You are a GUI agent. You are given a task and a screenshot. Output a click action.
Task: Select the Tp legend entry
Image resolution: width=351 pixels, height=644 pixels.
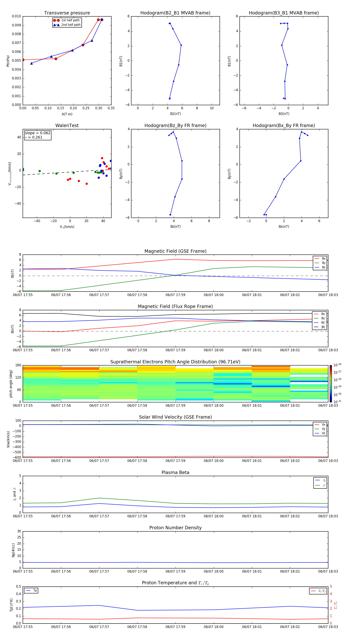coord(31,591)
